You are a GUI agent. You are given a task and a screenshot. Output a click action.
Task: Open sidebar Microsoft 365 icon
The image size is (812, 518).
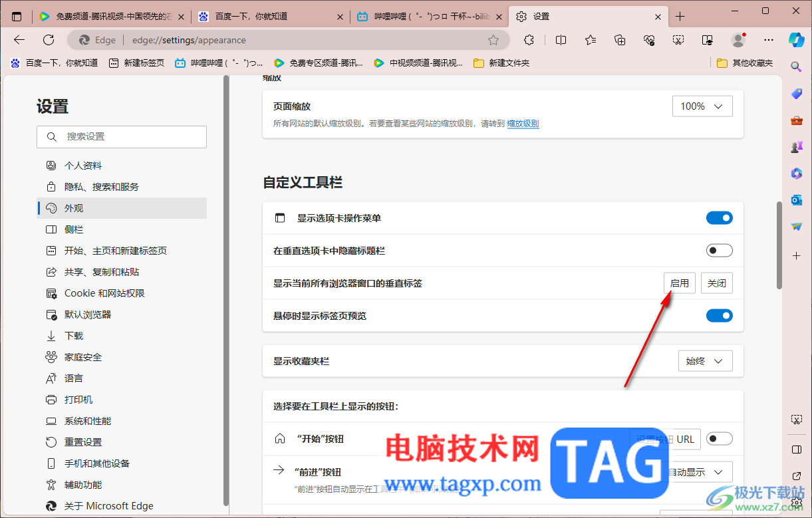[x=796, y=174]
